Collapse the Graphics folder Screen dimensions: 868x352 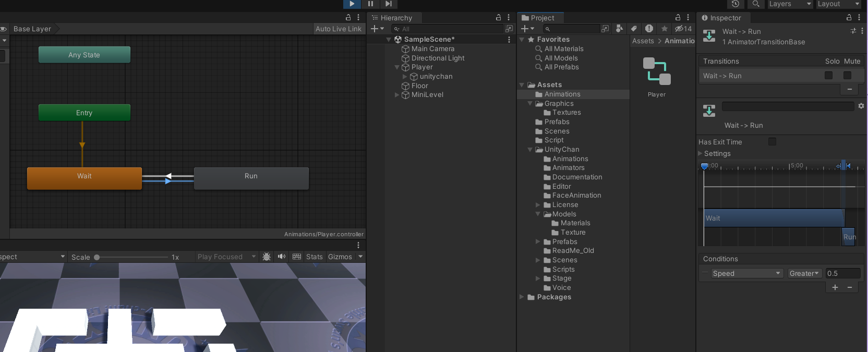click(x=530, y=104)
